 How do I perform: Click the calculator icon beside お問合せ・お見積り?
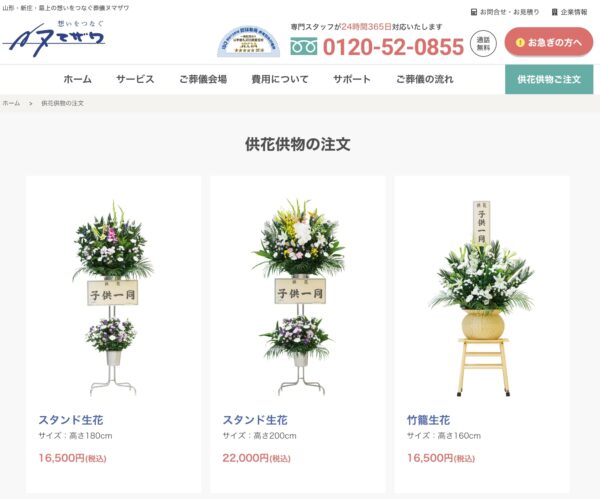(474, 12)
